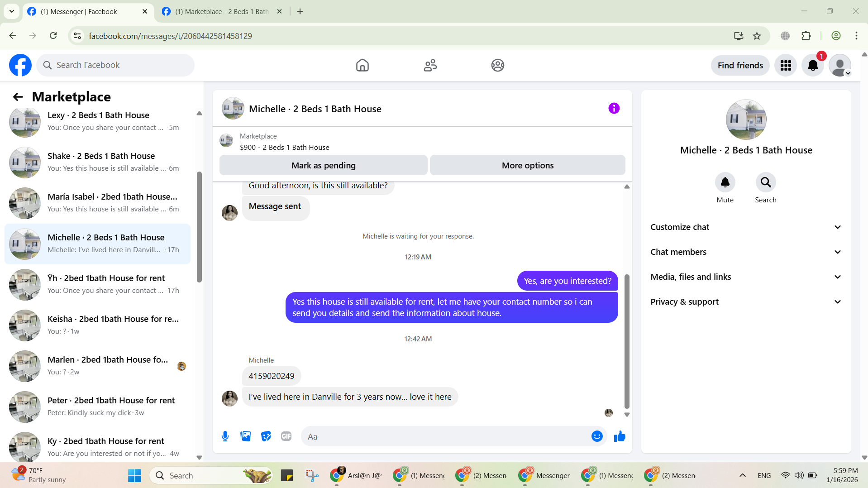Click the house thumbnail in the right panel
This screenshot has height=488, width=868.
pos(746,120)
